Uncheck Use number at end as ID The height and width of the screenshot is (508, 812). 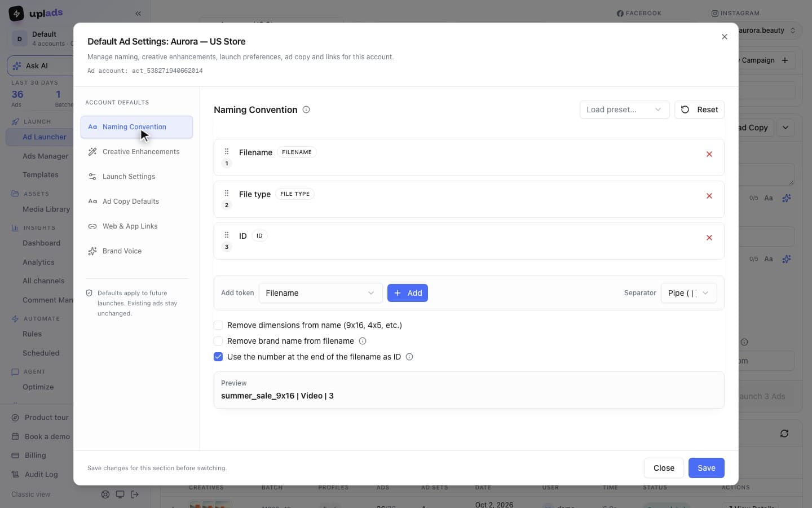(x=218, y=357)
